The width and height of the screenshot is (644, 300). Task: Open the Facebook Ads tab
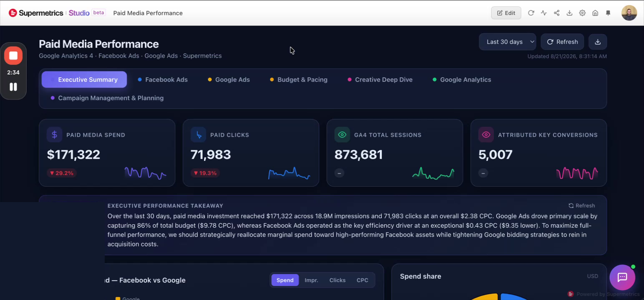(163, 80)
